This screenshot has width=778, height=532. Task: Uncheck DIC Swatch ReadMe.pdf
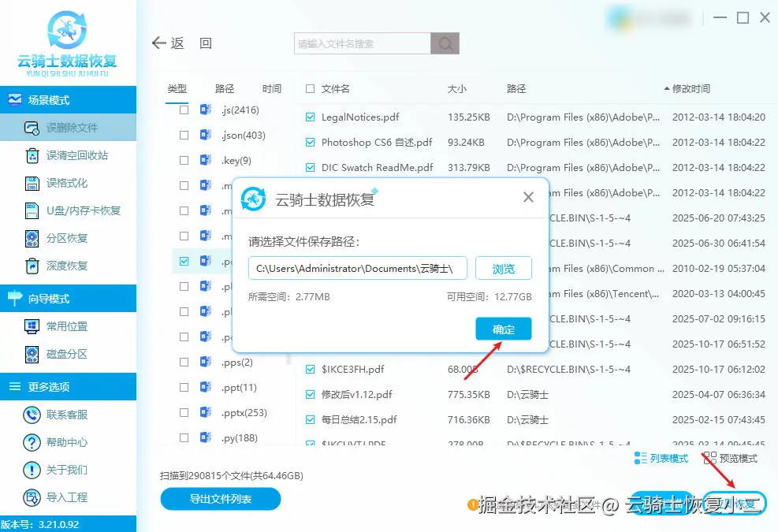pyautogui.click(x=310, y=168)
